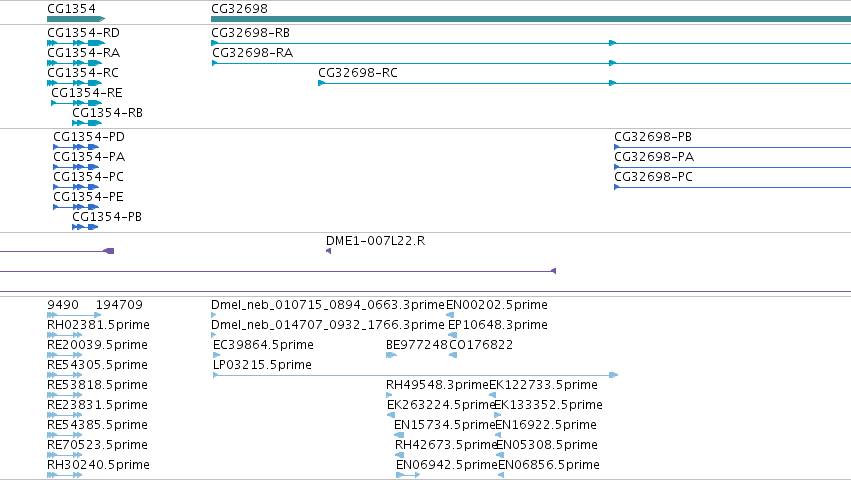Select EST RE20039.5prime
Viewport: 851px width, 480px height.
(x=97, y=345)
